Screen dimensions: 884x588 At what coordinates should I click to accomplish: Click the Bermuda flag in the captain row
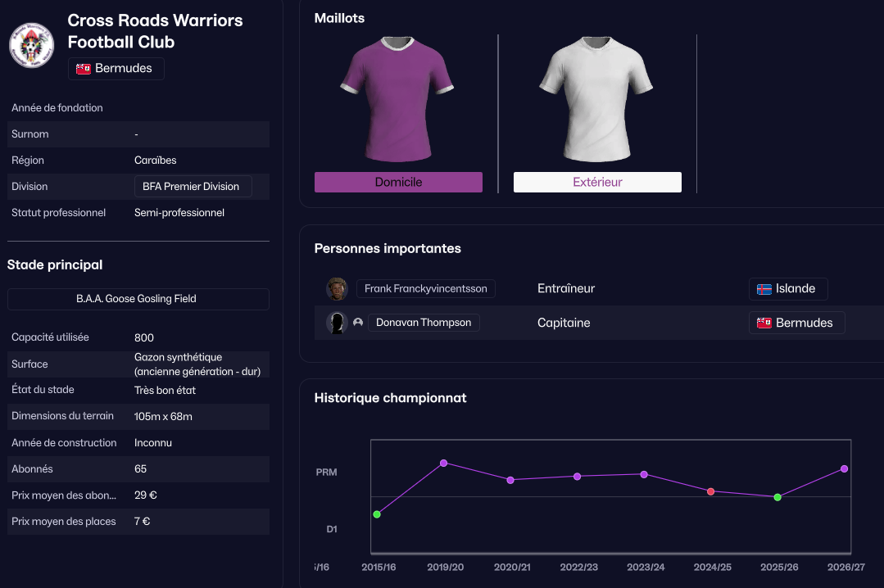pos(764,323)
